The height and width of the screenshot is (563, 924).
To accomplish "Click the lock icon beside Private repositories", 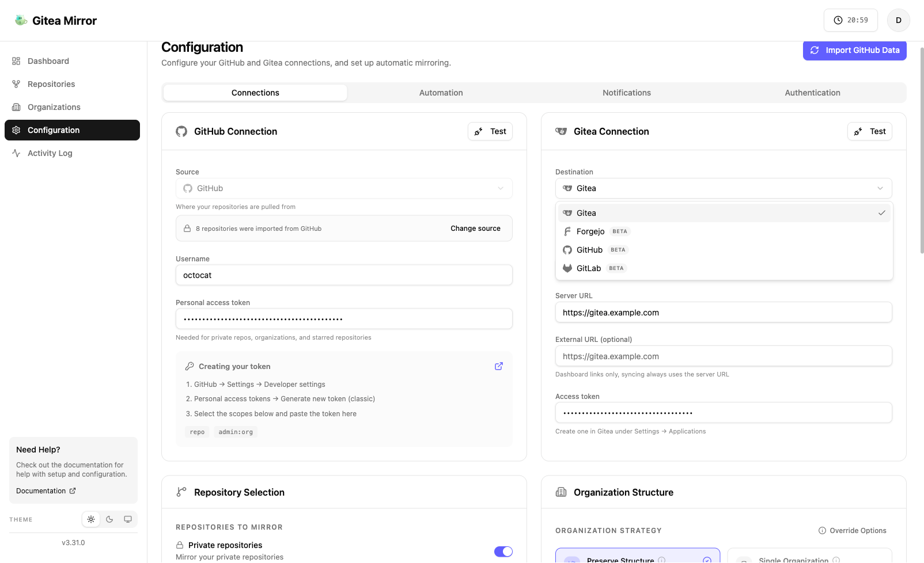I will click(180, 545).
